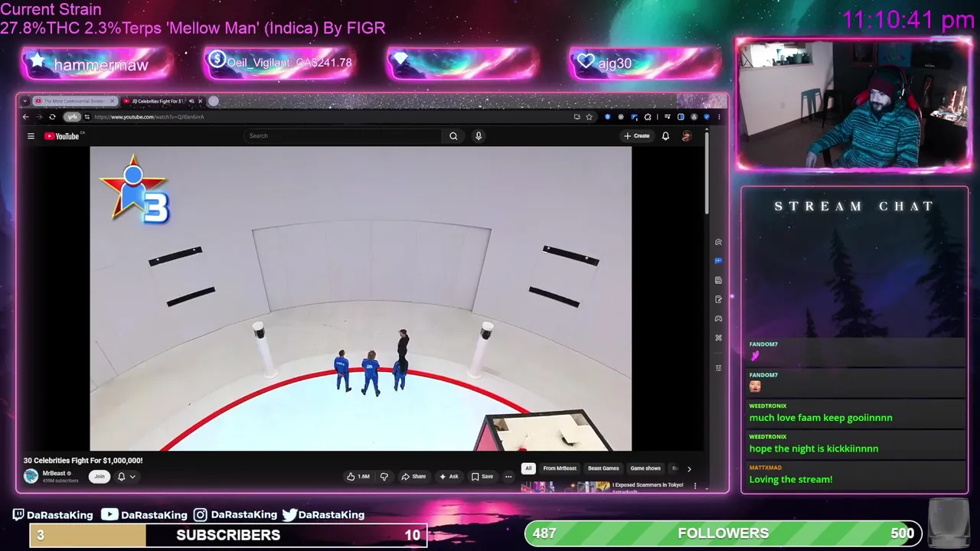980x551 pixels.
Task: Open the browser extensions puzzle icon
Action: 648,117
